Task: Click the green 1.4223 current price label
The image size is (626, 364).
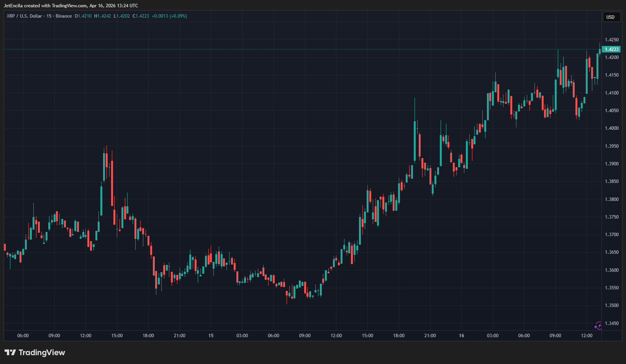Action: [611, 49]
